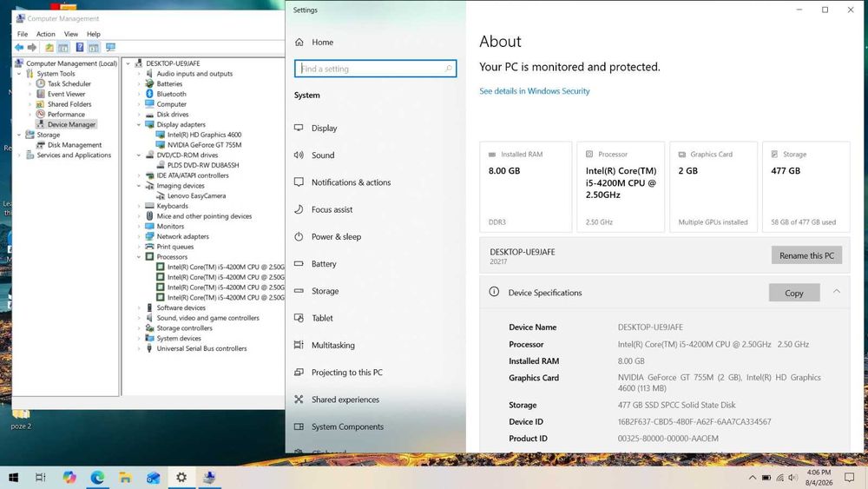Open the Action menu
The width and height of the screenshot is (868, 489).
pyautogui.click(x=46, y=34)
